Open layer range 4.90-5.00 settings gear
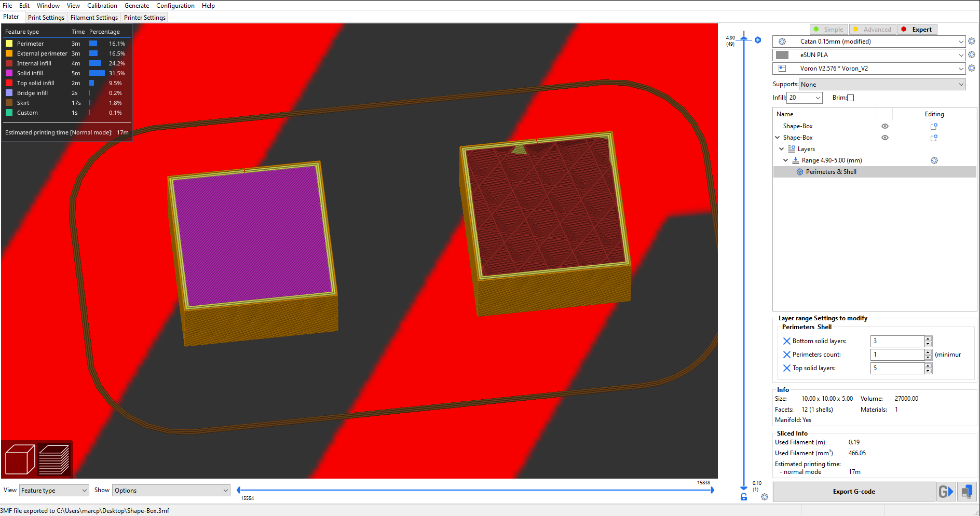This screenshot has width=980, height=516. (934, 160)
